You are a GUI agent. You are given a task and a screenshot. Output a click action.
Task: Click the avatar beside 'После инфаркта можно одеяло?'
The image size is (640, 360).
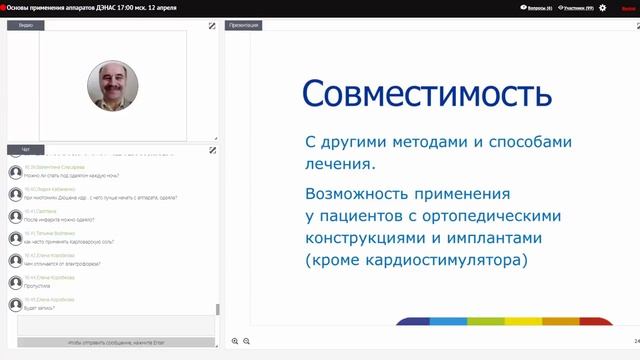[16, 216]
